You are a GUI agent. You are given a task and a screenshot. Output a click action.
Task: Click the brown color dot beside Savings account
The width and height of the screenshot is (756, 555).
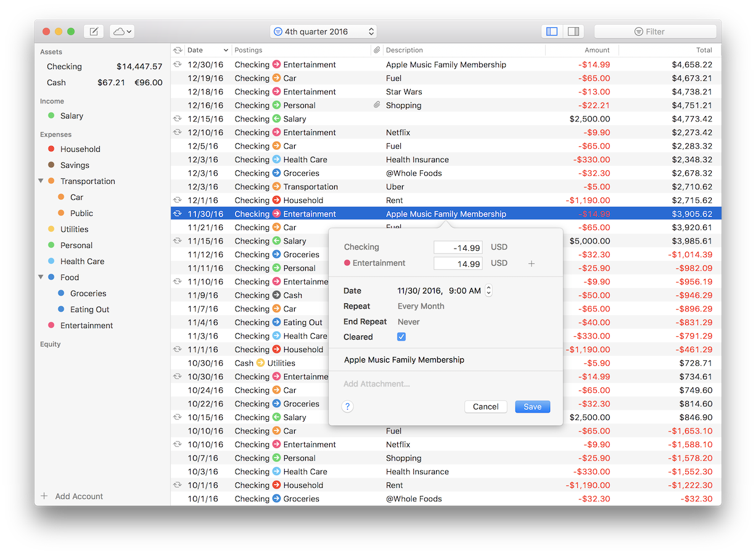[51, 165]
